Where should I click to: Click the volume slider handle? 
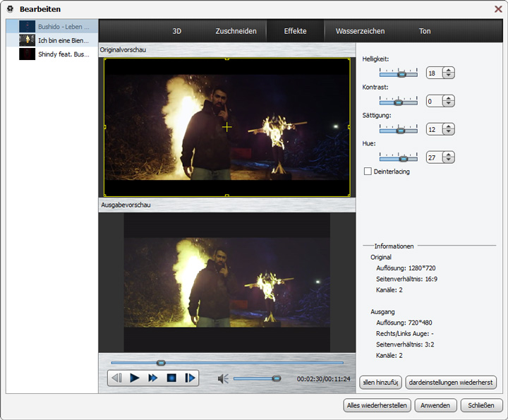(277, 378)
